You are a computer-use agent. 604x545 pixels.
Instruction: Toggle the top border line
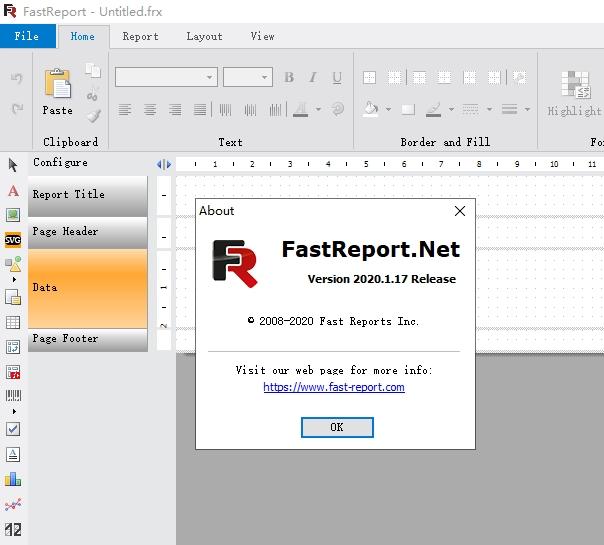[419, 77]
